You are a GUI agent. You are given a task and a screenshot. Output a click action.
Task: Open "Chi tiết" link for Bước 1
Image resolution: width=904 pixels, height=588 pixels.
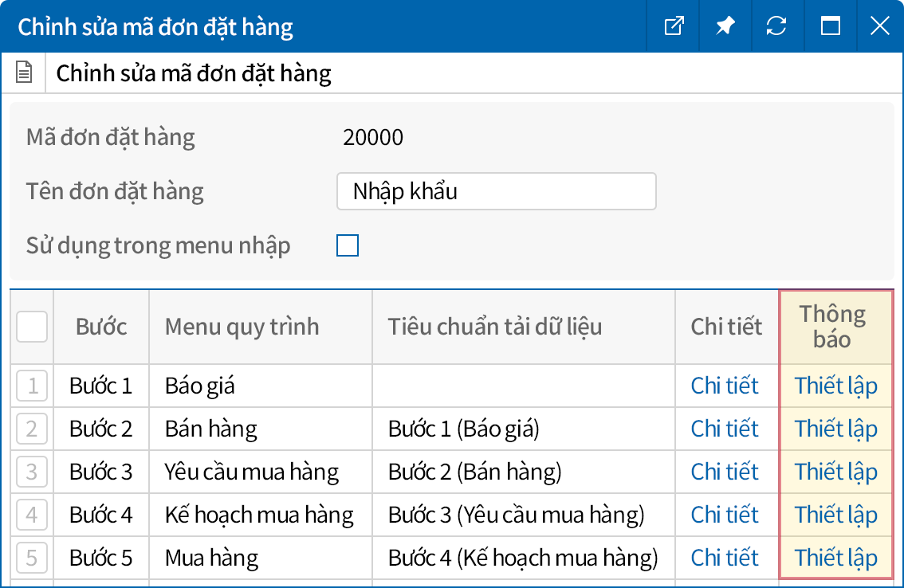tap(725, 386)
